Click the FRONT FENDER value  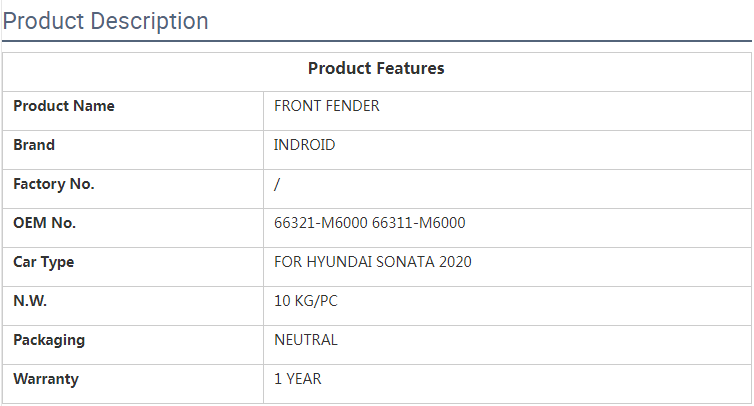pyautogui.click(x=327, y=106)
